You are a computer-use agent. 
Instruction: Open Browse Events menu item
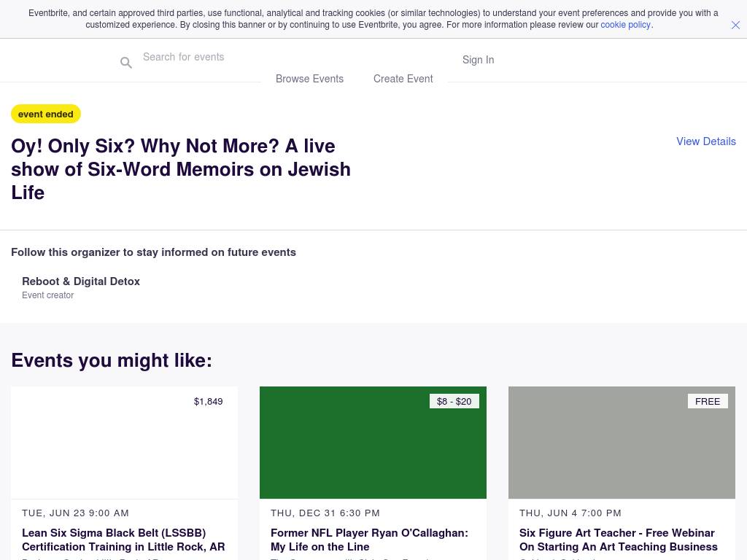[x=309, y=79]
